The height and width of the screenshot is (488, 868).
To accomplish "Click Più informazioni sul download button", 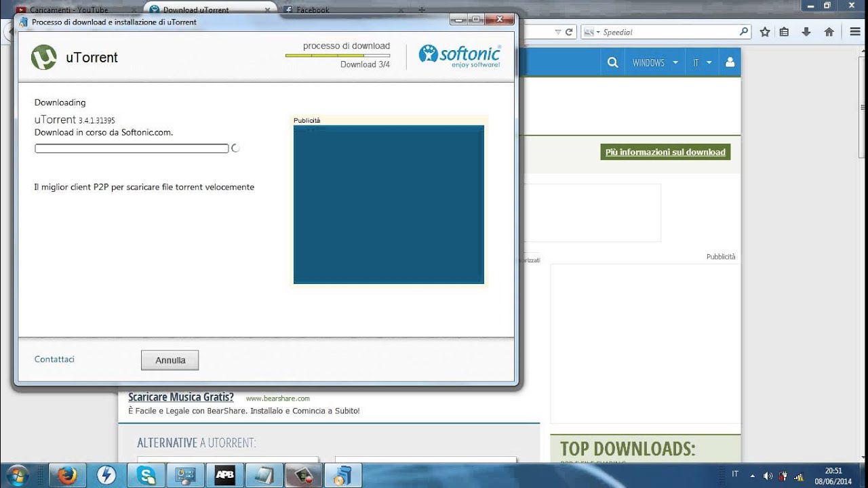I will click(665, 152).
